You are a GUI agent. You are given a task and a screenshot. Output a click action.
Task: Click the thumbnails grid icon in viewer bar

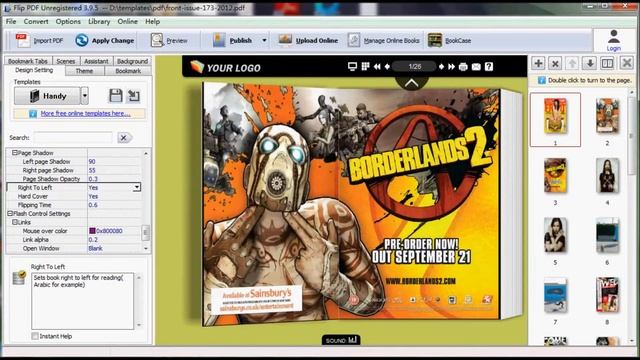click(365, 67)
